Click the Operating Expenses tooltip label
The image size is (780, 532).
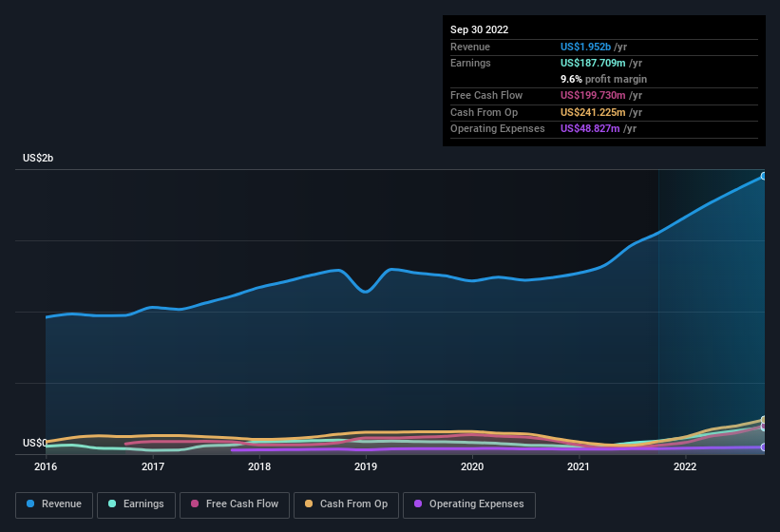pyautogui.click(x=498, y=128)
